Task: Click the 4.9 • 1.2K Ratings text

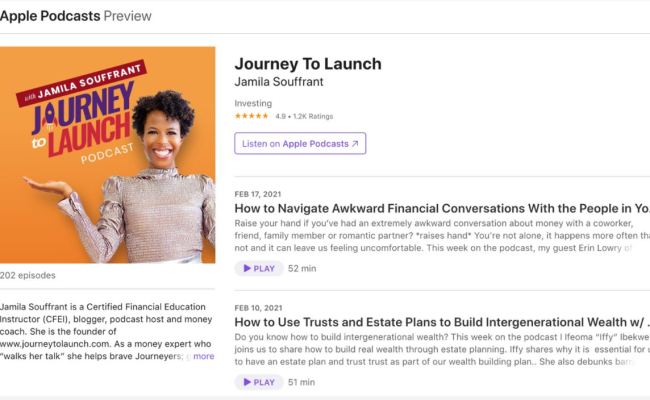Action: click(x=304, y=116)
